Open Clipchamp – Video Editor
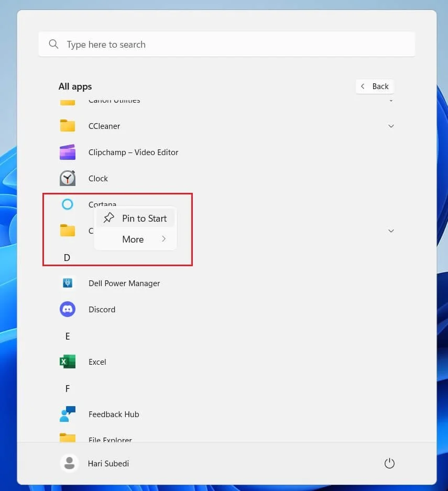 coord(67,152)
